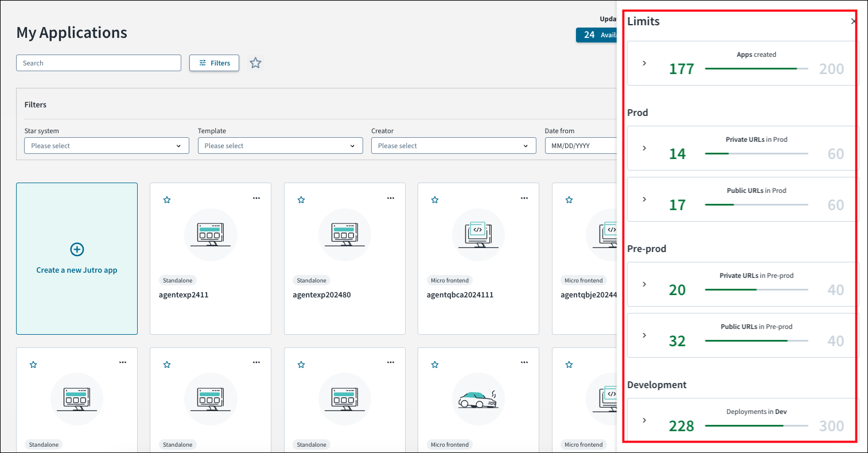Expand Public URLs in Prod details
This screenshot has height=453, width=868.
(x=644, y=199)
